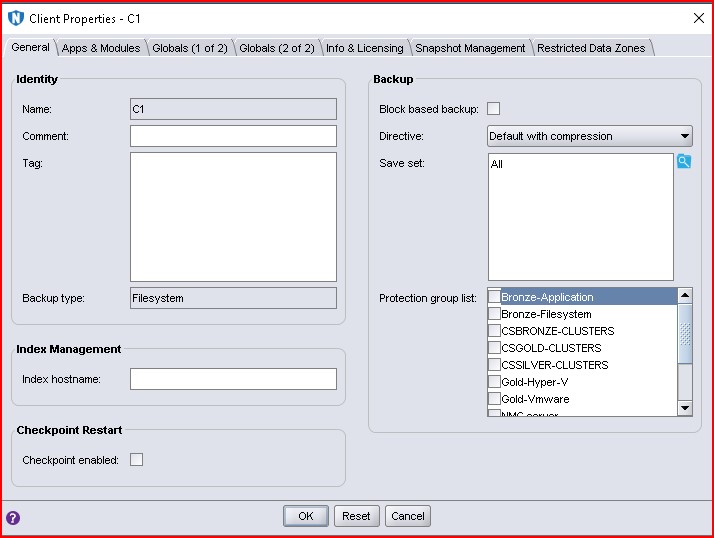
Task: Click the NetWorker logo in title bar
Action: [x=15, y=18]
